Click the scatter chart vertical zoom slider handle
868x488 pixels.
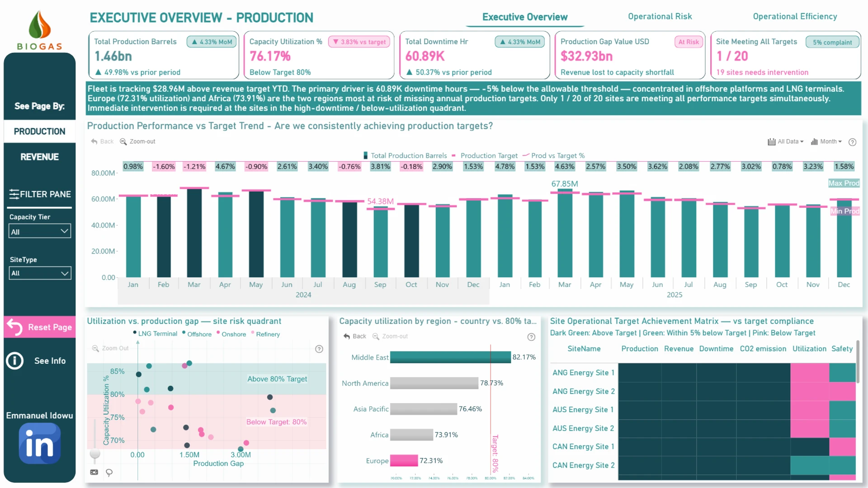(x=95, y=453)
